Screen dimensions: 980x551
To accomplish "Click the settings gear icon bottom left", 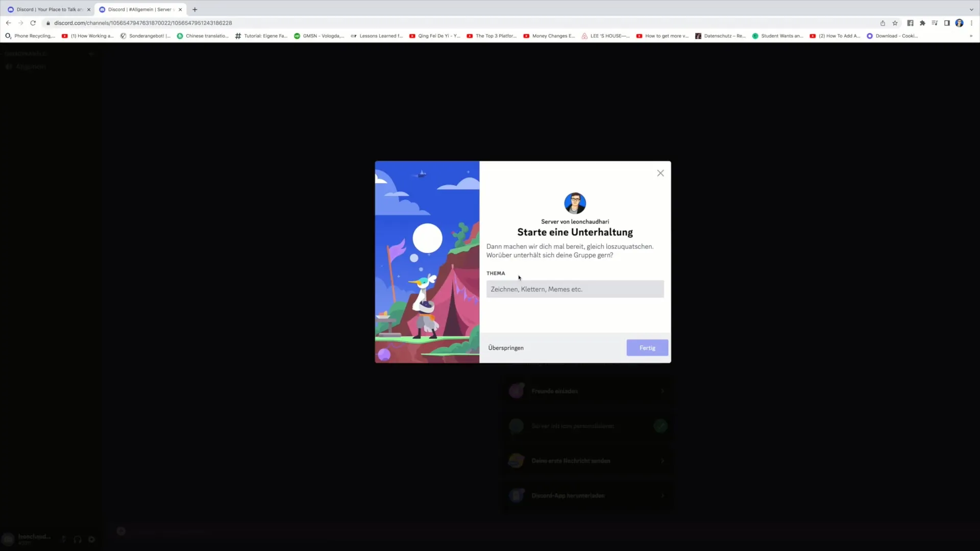I will tap(91, 539).
